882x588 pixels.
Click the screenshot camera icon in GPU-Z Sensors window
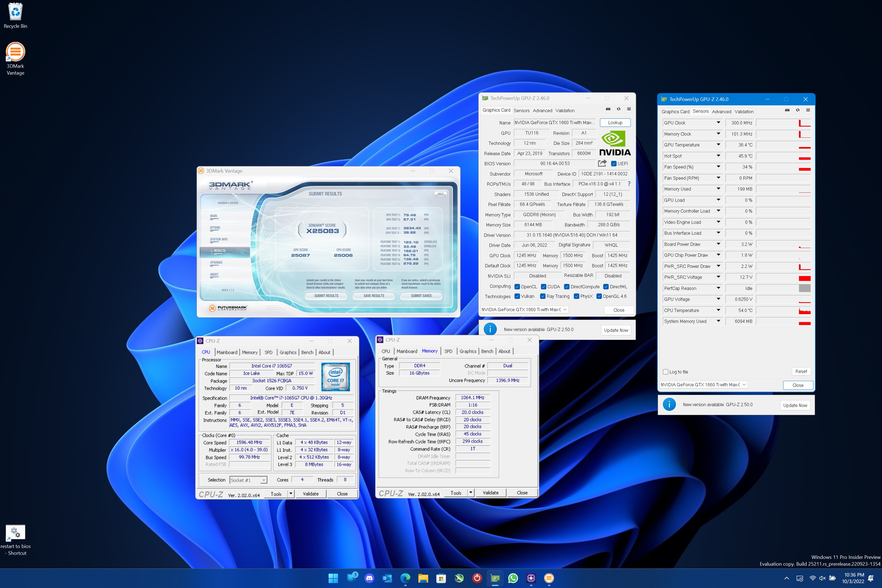point(787,110)
